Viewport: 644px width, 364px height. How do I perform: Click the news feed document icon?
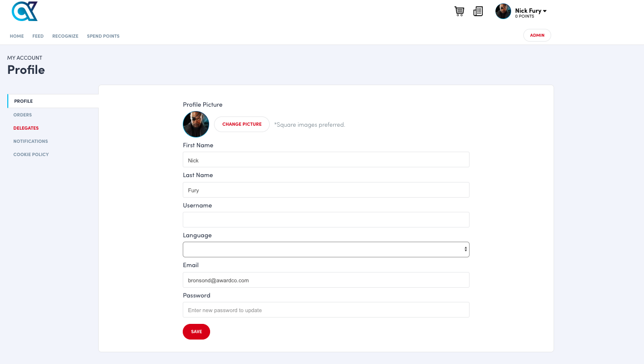click(x=478, y=11)
